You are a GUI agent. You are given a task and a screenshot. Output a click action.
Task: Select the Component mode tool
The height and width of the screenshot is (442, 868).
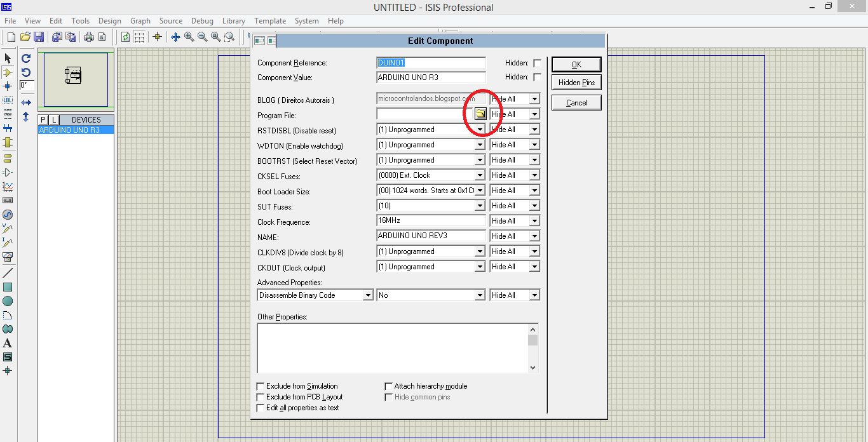(8, 72)
